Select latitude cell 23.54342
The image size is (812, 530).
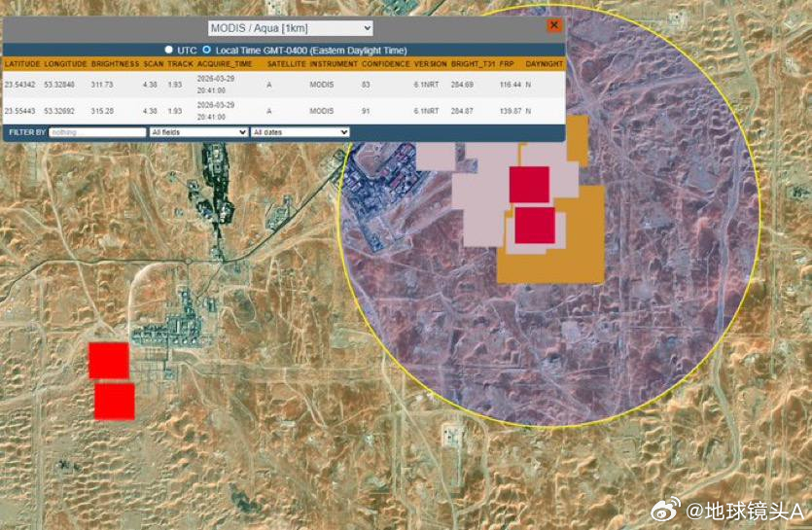pos(19,85)
